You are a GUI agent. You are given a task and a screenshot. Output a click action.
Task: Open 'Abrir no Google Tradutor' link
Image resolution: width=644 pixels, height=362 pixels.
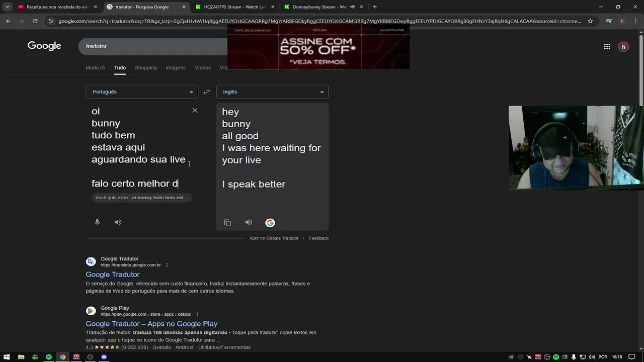click(x=274, y=238)
